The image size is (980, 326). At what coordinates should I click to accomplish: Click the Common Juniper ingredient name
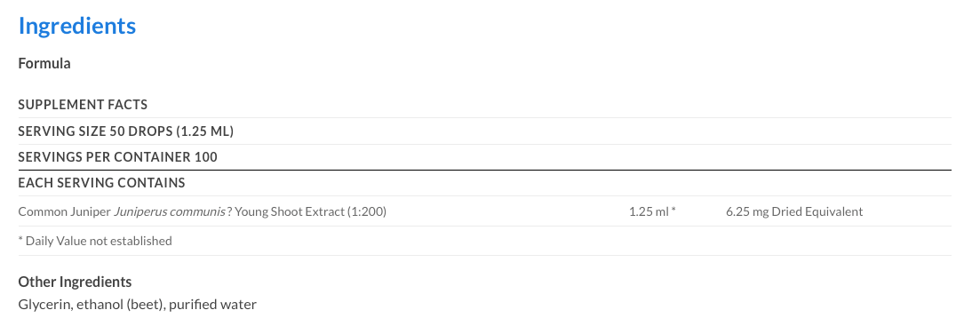(64, 211)
